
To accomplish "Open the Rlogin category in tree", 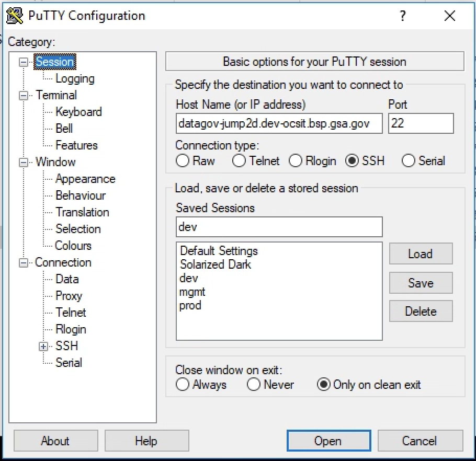I will pyautogui.click(x=71, y=330).
